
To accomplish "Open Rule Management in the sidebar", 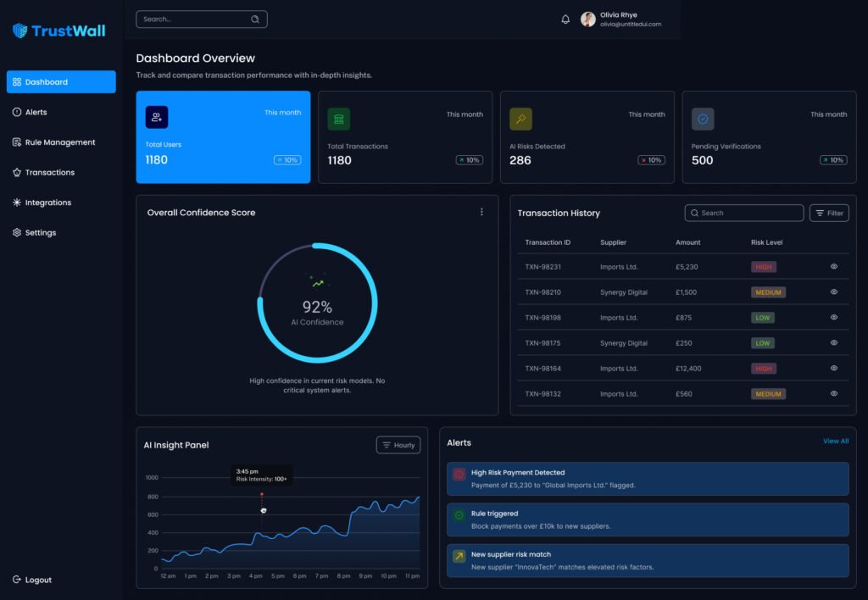I will (x=59, y=142).
